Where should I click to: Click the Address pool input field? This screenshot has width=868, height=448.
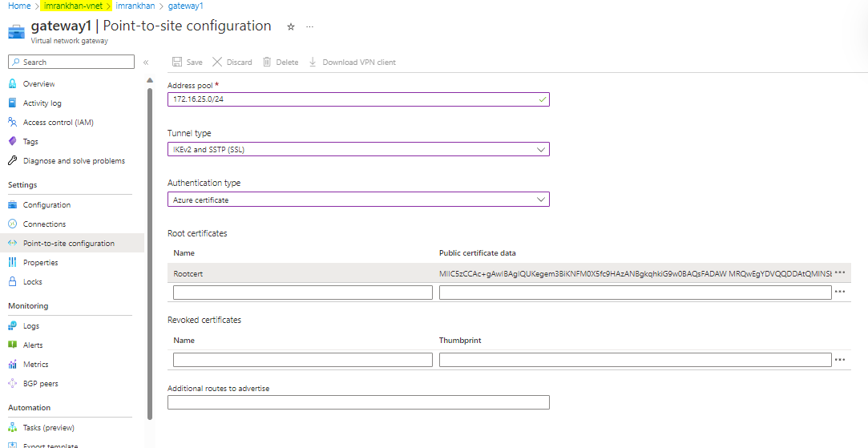(x=353, y=99)
